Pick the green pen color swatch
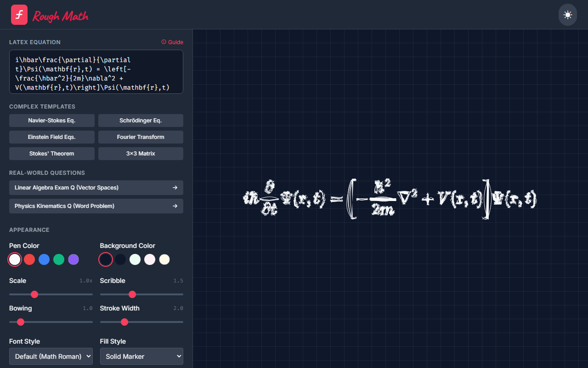Viewport: 588px width, 368px height. point(59,259)
